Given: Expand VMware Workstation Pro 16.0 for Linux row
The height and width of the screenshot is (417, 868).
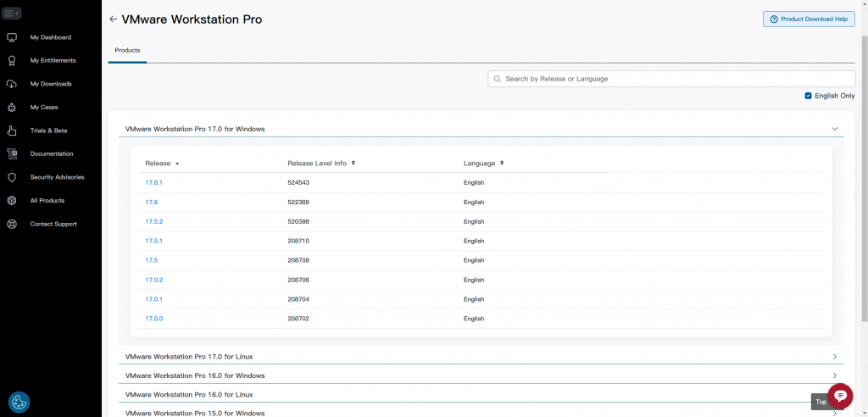Looking at the screenshot, I should (x=481, y=395).
